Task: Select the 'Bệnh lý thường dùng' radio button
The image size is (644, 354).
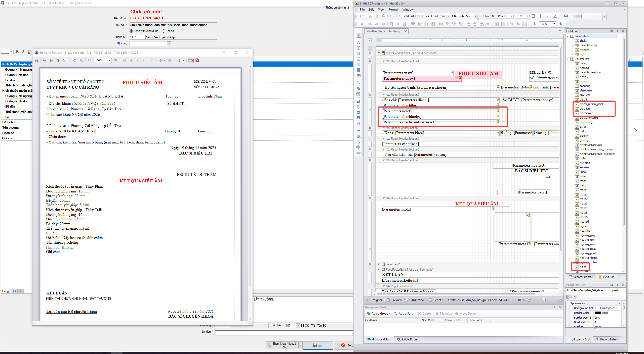Action: point(131,31)
